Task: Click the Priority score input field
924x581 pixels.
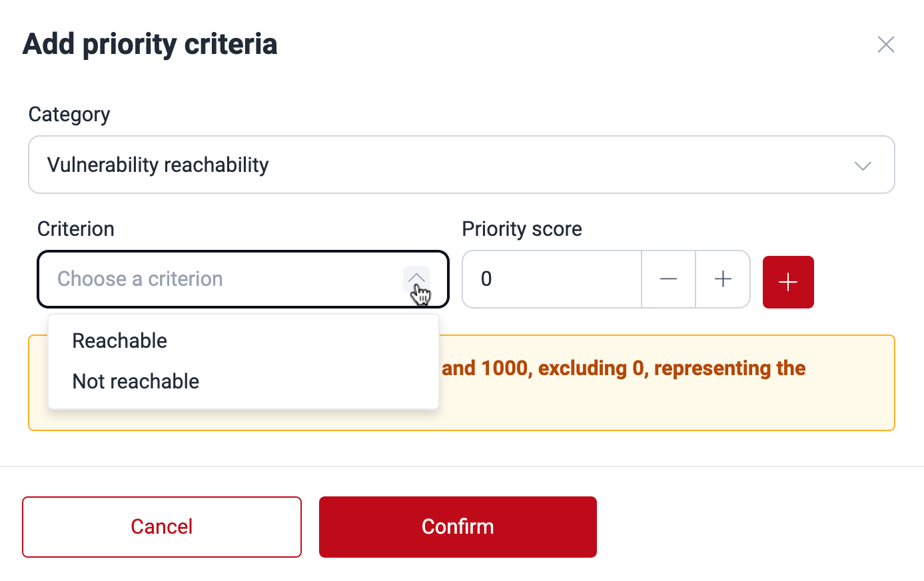Action: (x=552, y=279)
